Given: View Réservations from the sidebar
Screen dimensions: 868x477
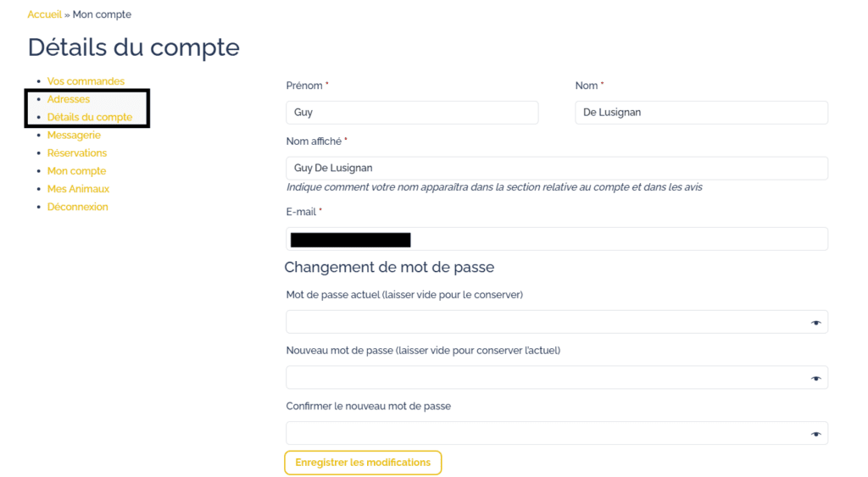Looking at the screenshot, I should coord(77,153).
